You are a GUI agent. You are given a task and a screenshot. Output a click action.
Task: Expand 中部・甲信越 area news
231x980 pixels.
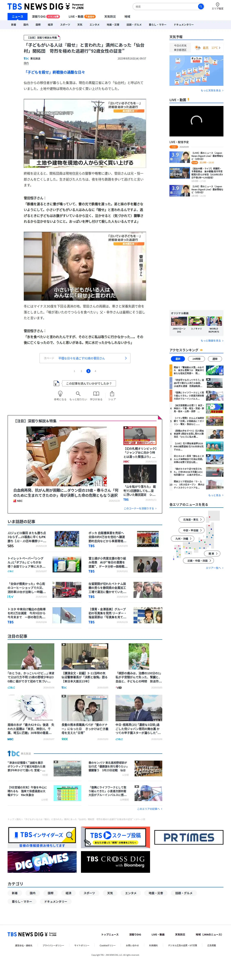(192, 530)
